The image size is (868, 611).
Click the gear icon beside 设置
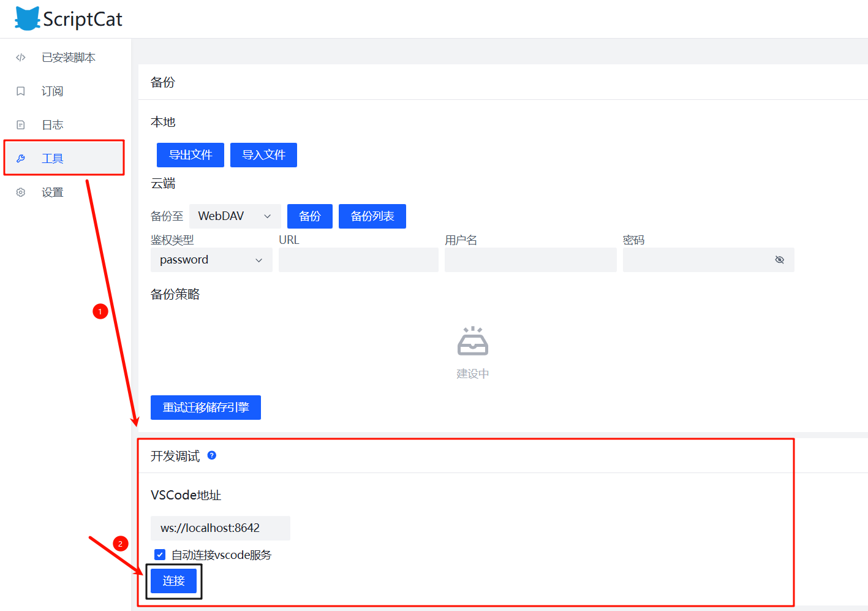coord(21,192)
